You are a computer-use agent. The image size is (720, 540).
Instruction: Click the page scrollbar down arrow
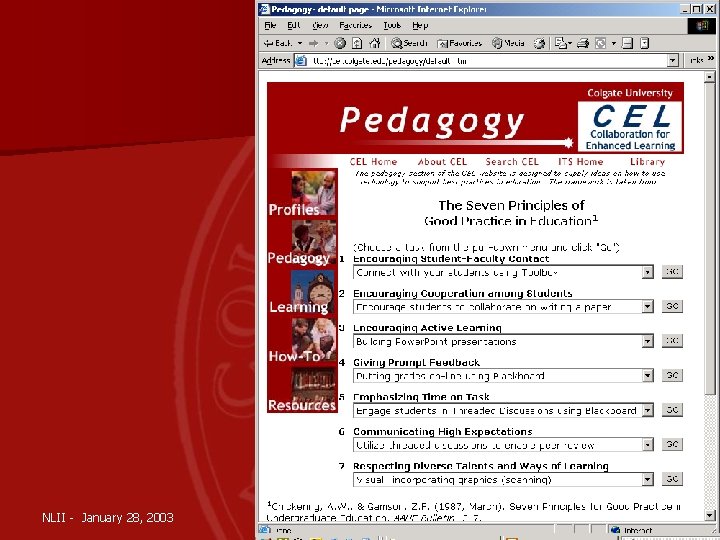[x=709, y=515]
